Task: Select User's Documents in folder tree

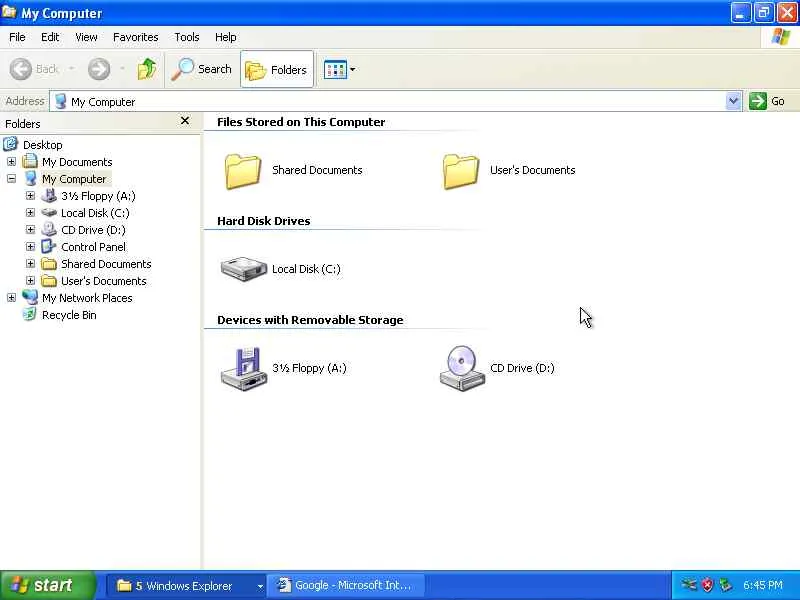Action: point(104,281)
